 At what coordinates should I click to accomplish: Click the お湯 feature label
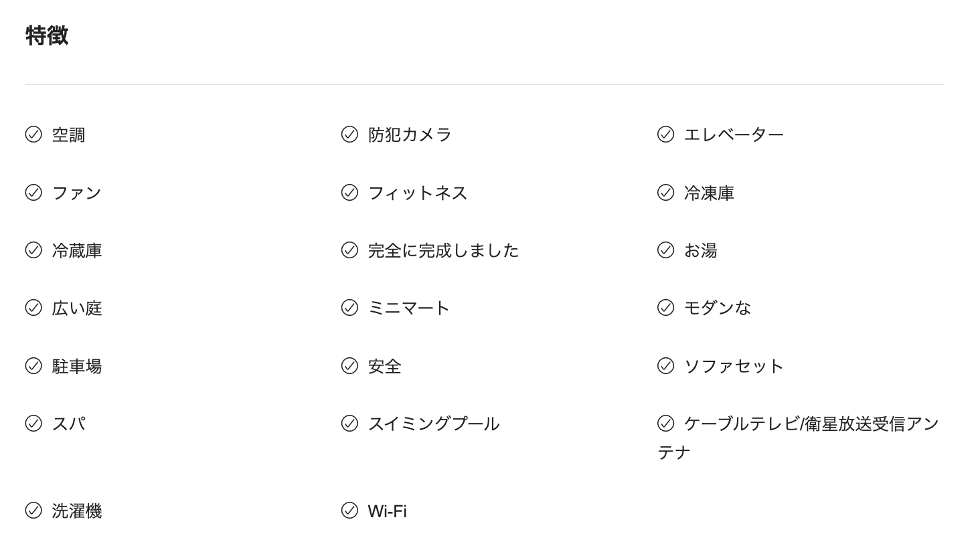(x=700, y=250)
